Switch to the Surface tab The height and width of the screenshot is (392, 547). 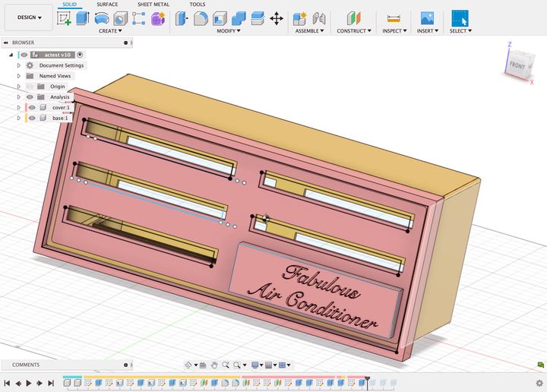coord(107,5)
